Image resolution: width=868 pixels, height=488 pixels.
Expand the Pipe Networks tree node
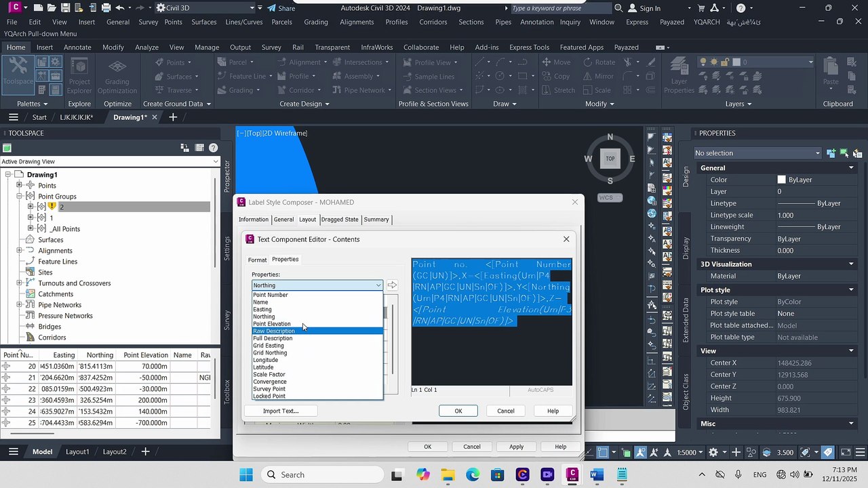(x=20, y=304)
